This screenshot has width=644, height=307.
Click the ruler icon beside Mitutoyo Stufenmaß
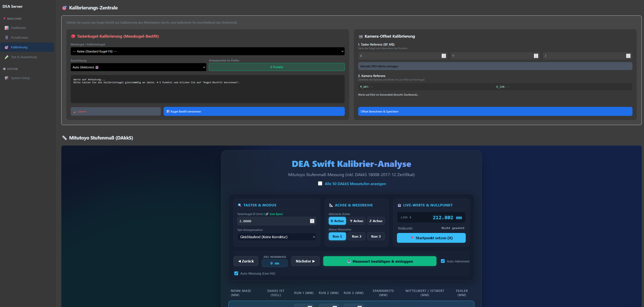(x=64, y=138)
